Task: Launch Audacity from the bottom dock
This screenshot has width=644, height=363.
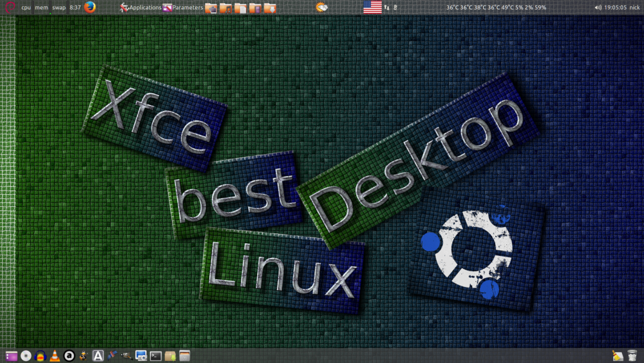Action: [40, 356]
